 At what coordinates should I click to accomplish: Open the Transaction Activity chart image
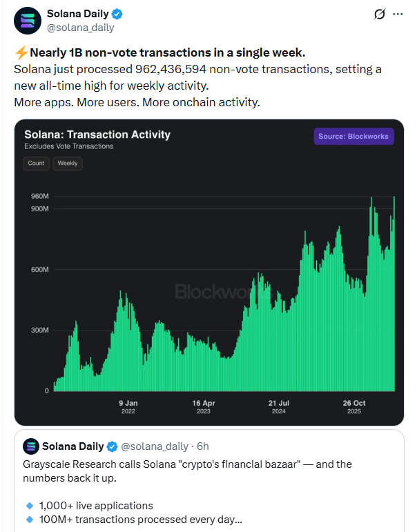click(209, 273)
